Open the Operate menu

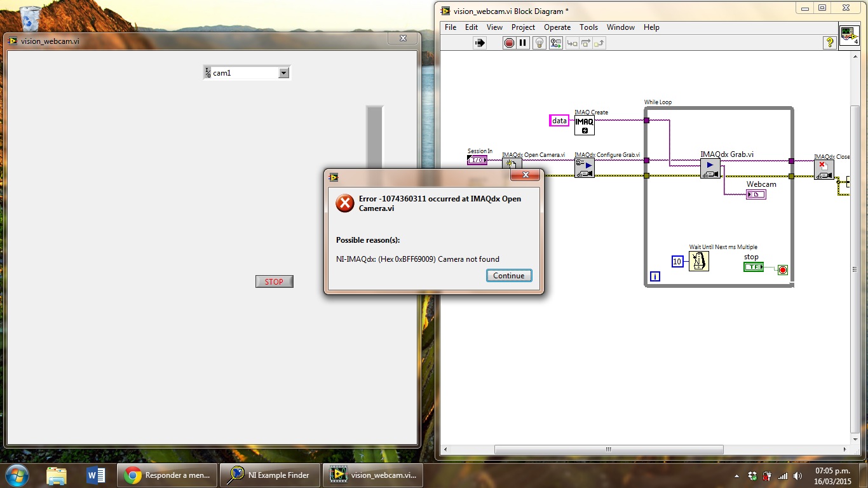557,27
